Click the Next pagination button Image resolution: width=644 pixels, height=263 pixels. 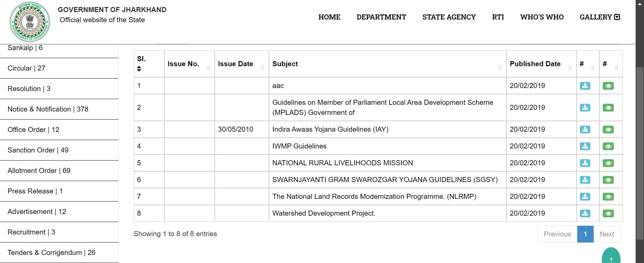(x=606, y=234)
